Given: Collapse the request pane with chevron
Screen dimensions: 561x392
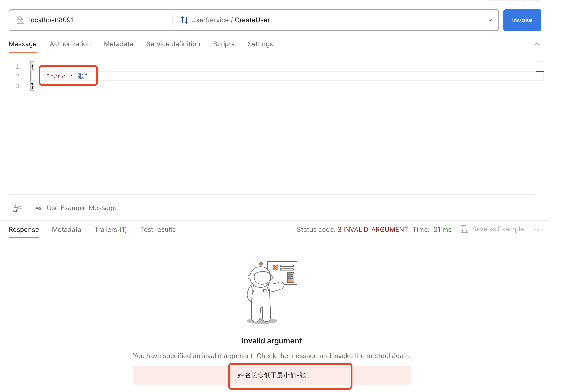Looking at the screenshot, I should click(x=537, y=44).
